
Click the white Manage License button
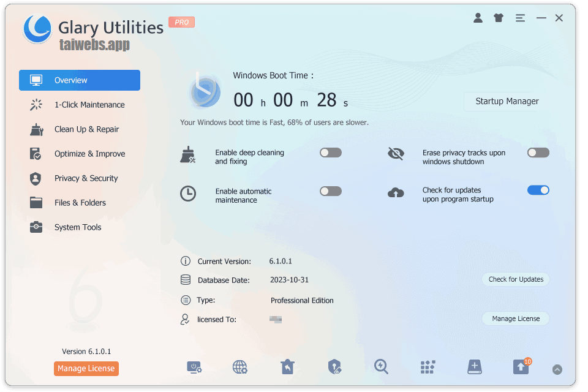[x=516, y=319]
